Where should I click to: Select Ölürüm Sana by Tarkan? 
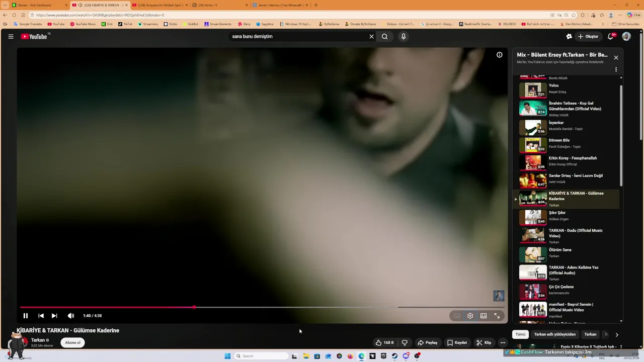tap(566, 254)
